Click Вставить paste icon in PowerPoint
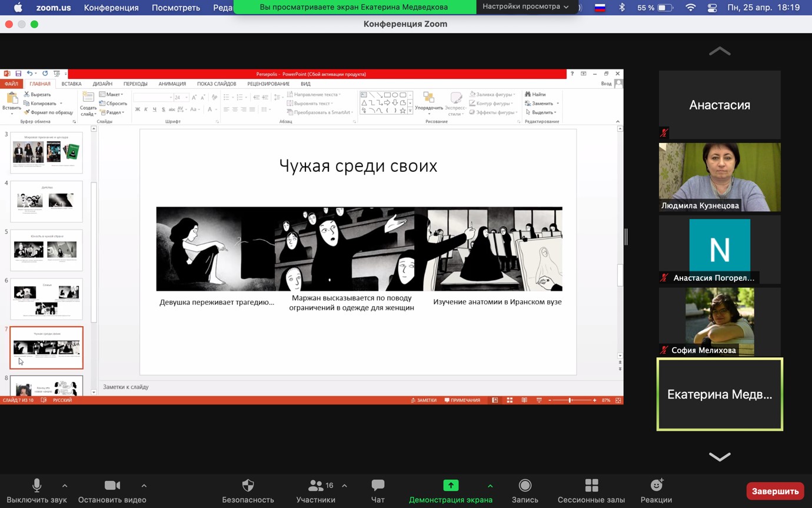The height and width of the screenshot is (508, 812). pyautogui.click(x=12, y=99)
